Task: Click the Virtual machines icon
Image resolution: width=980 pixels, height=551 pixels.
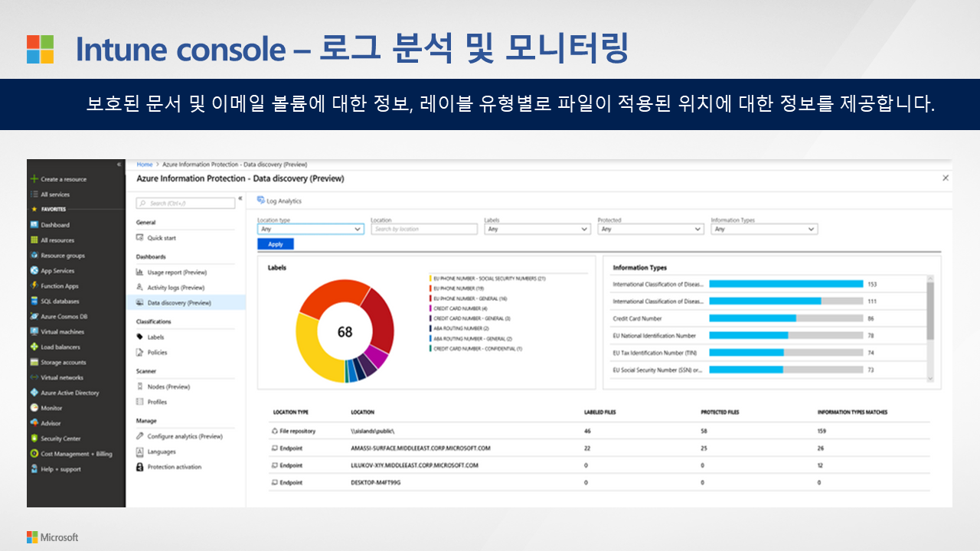Action: tap(34, 331)
